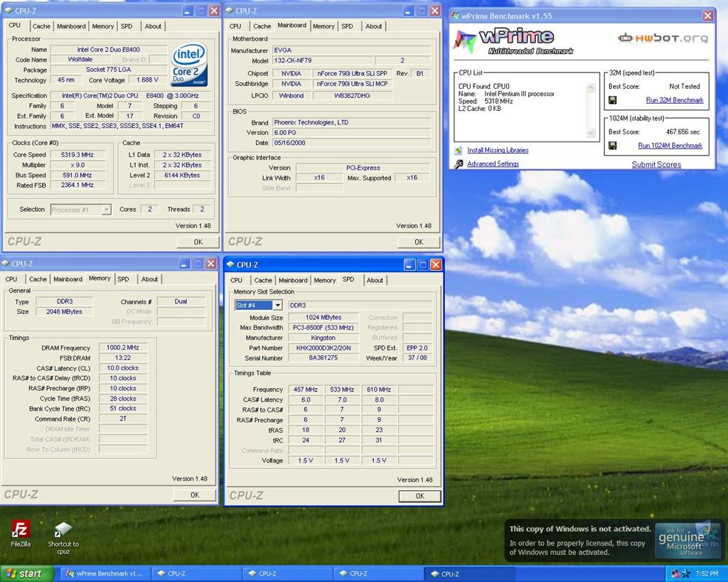
Task: Click the Model field 132-CK-NF79
Action: [323, 60]
